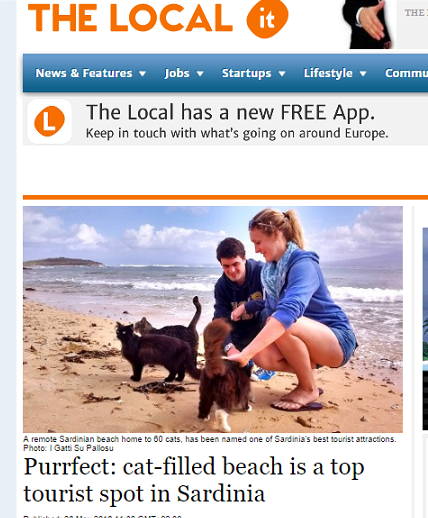The height and width of the screenshot is (518, 428).
Task: Click the orange 'it' logo bubble
Action: pyautogui.click(x=267, y=18)
